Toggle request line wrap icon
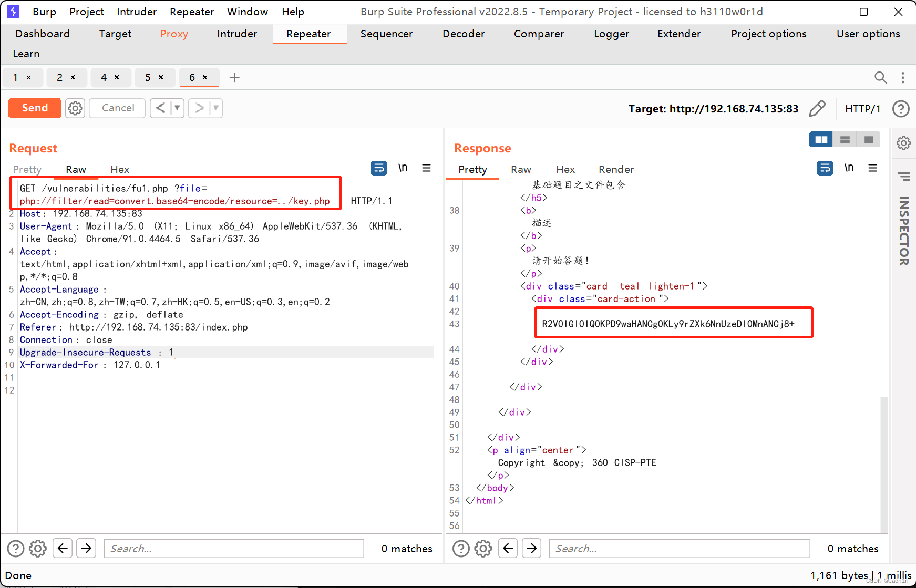 pyautogui.click(x=379, y=168)
